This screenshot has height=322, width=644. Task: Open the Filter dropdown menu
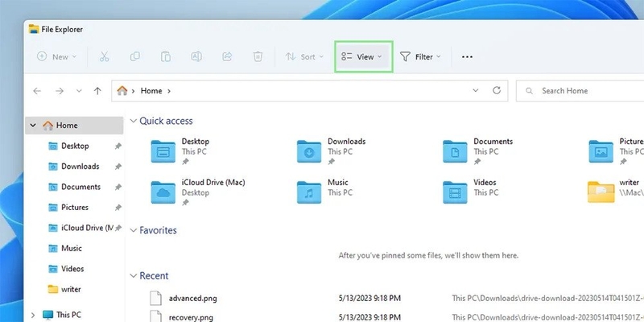[420, 56]
